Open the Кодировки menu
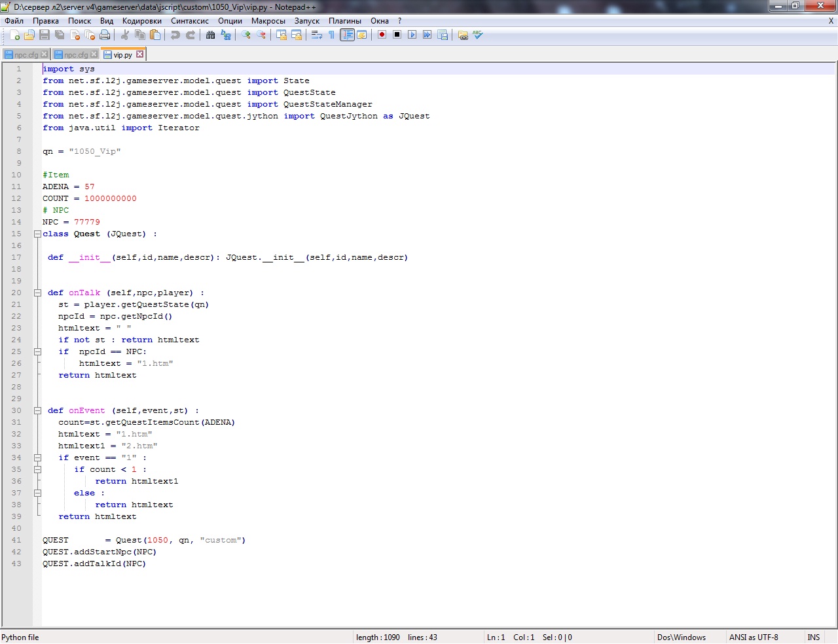 click(x=142, y=21)
